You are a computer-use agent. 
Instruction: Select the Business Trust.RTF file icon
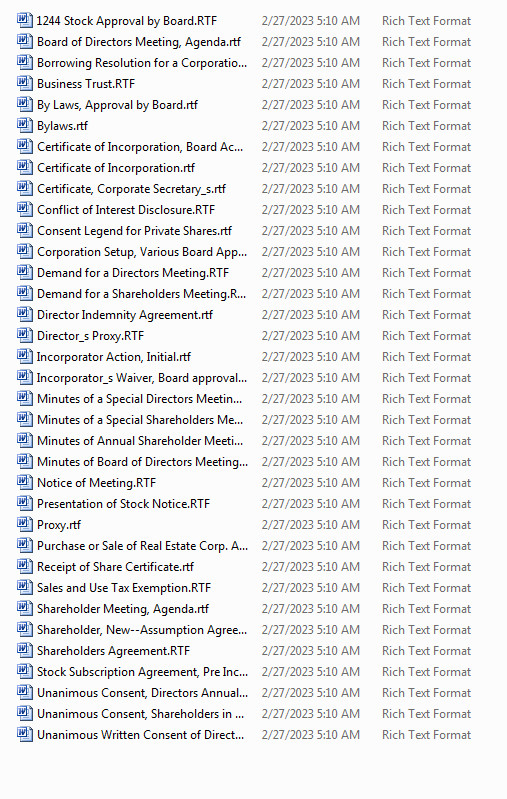tap(24, 83)
